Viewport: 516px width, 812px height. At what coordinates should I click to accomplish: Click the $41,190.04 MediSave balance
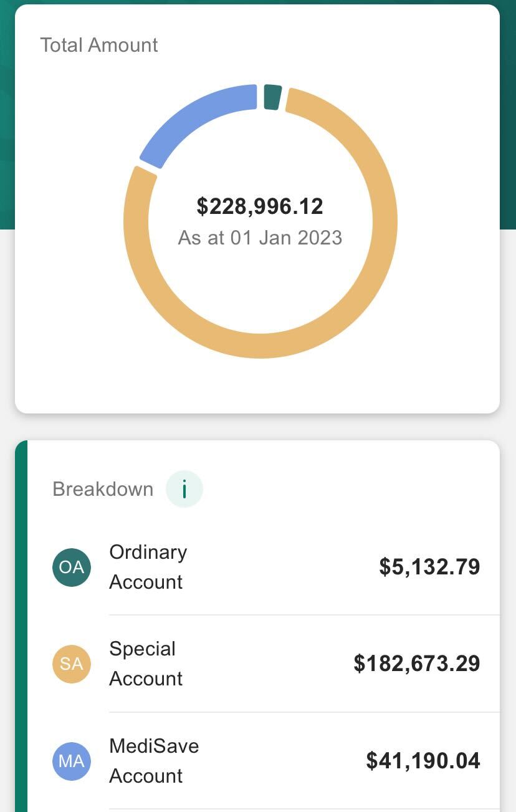(423, 761)
